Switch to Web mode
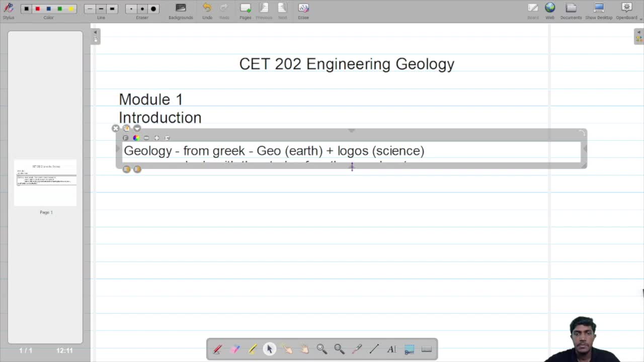Viewport: 644px width, 362px height. (550, 10)
